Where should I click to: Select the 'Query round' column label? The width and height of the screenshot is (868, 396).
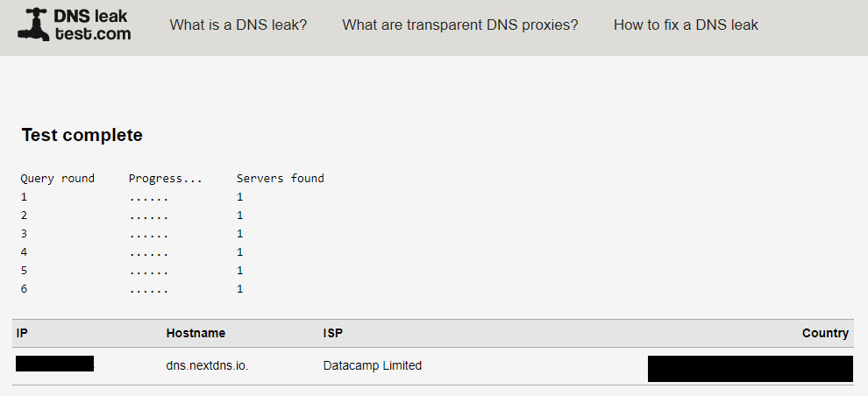pyautogui.click(x=57, y=179)
